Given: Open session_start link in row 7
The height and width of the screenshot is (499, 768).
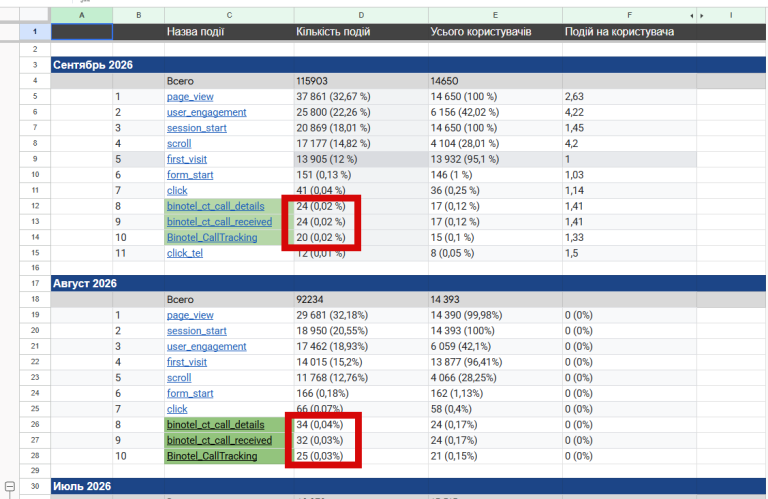Looking at the screenshot, I should coord(196,128).
